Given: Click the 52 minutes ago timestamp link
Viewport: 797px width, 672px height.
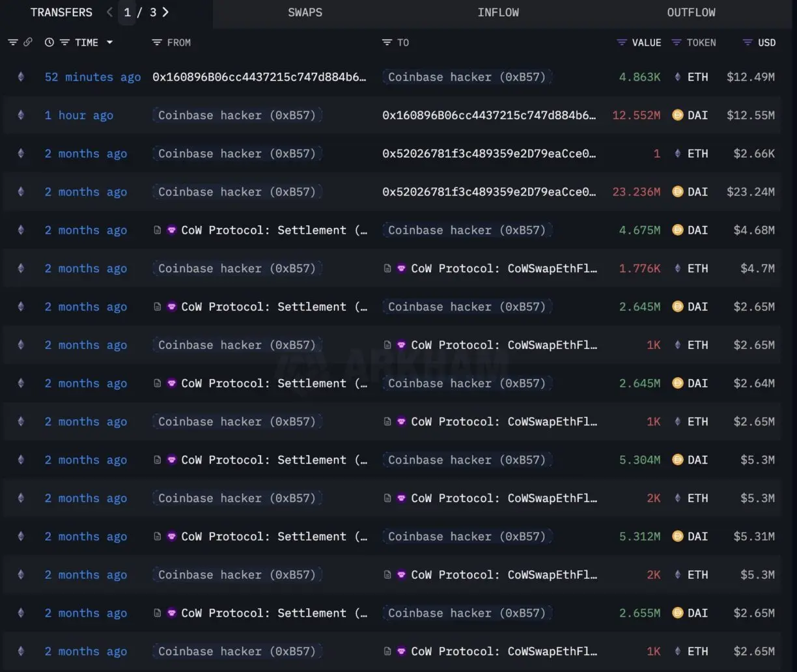Looking at the screenshot, I should (x=92, y=77).
